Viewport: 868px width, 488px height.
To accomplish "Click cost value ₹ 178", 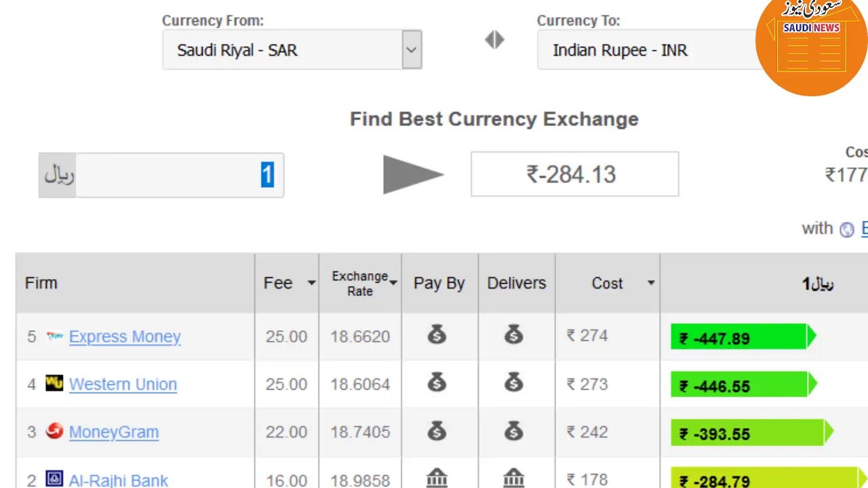I will 587,479.
